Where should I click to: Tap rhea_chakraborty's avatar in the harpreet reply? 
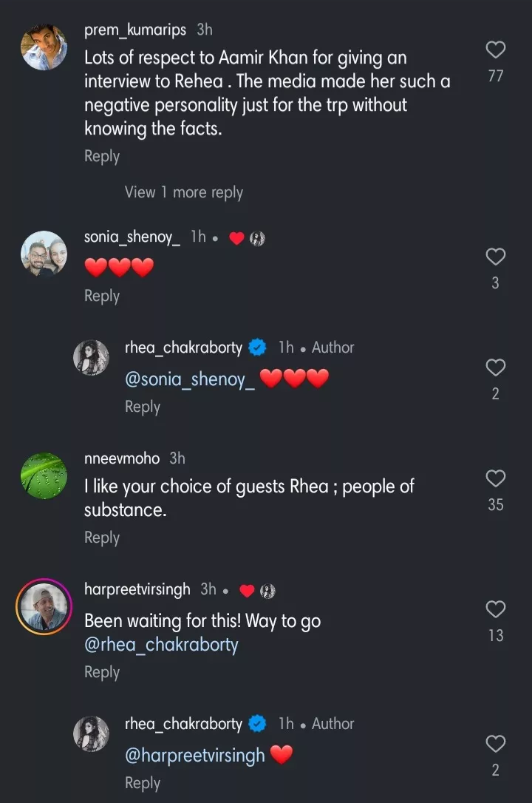(x=91, y=735)
